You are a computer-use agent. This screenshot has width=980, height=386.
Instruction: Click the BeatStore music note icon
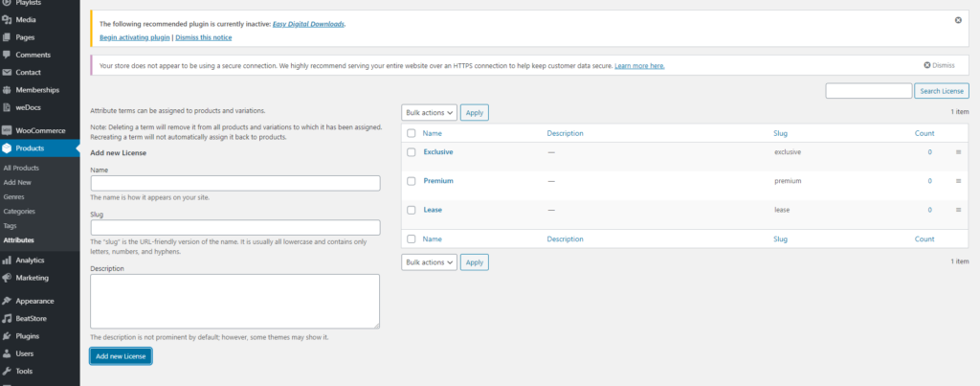(x=7, y=318)
